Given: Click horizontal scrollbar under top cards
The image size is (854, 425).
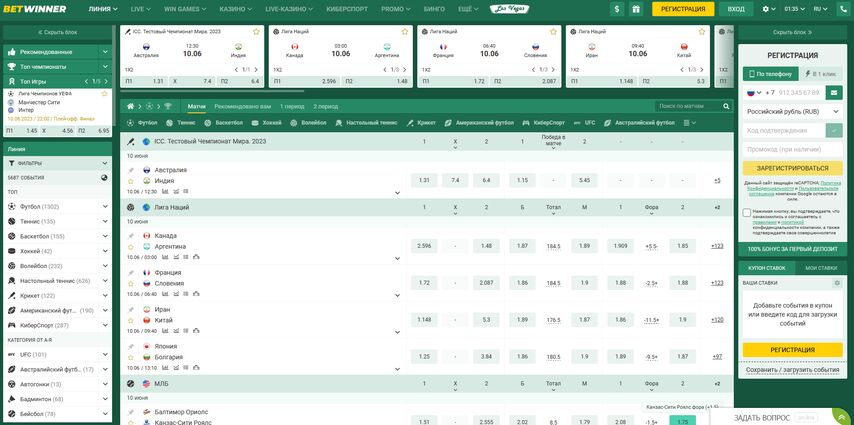Looking at the screenshot, I should click(x=212, y=91).
